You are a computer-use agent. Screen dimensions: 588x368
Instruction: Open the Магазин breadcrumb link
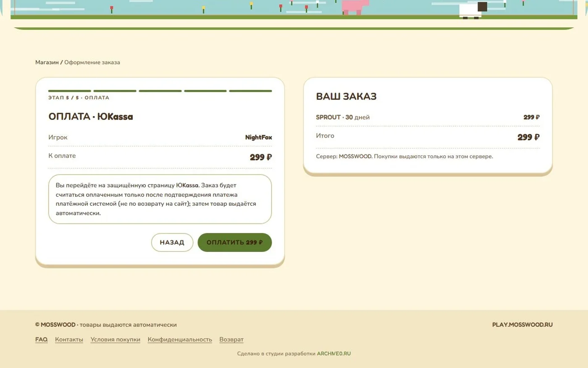pos(47,62)
